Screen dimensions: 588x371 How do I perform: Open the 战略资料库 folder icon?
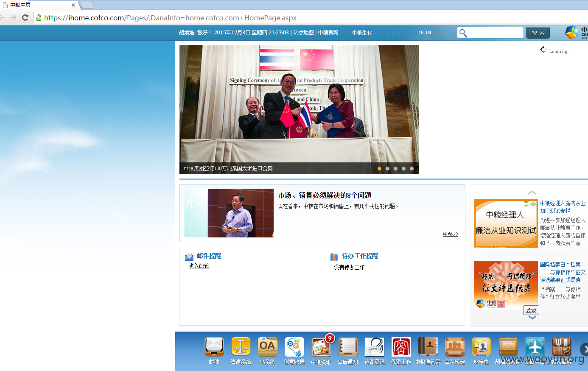pos(508,347)
